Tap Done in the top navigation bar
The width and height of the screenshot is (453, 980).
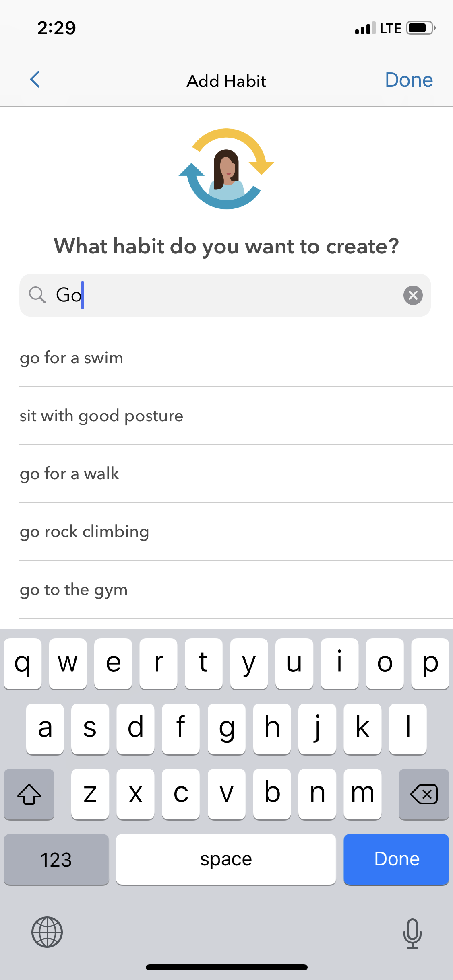coord(409,80)
